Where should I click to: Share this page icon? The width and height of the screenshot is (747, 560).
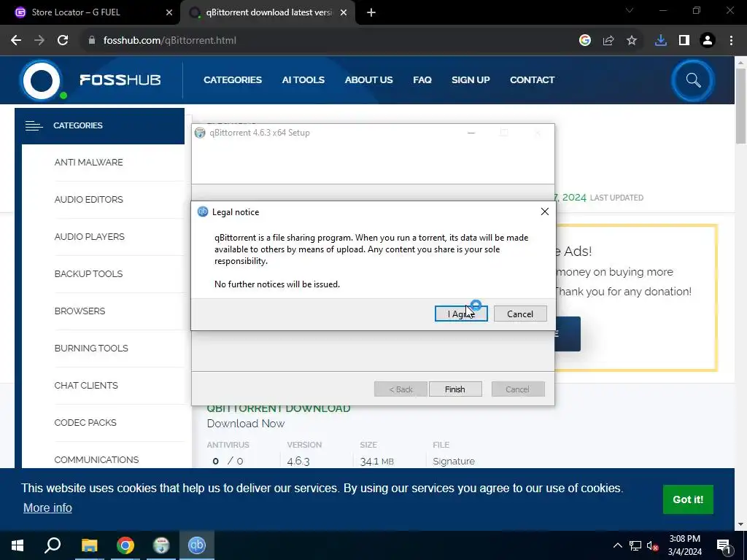click(608, 41)
